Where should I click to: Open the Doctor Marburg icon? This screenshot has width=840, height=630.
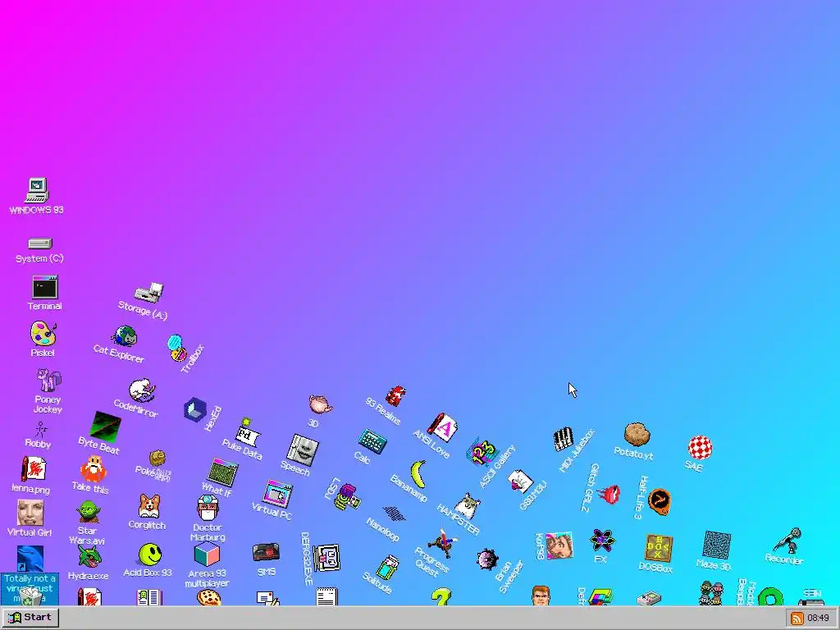(208, 508)
